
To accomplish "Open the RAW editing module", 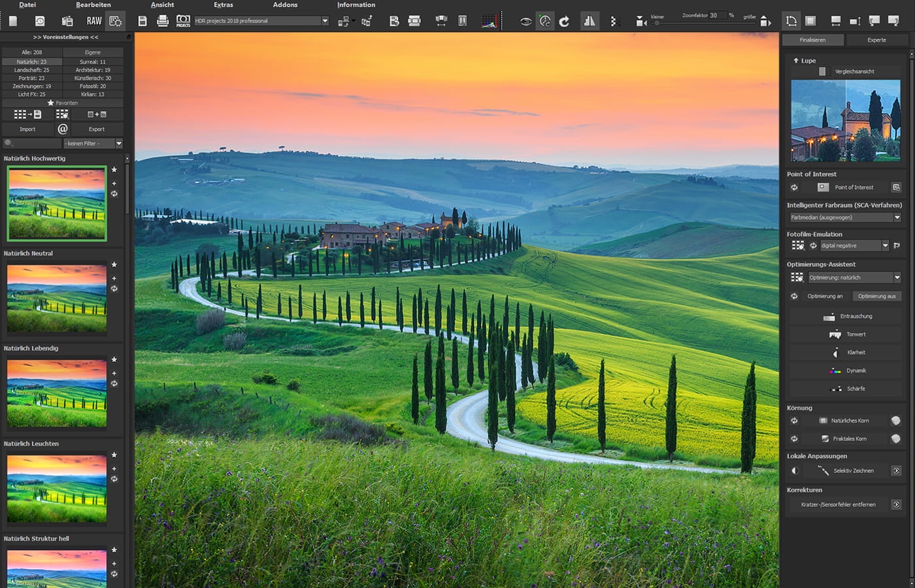I will tap(93, 20).
